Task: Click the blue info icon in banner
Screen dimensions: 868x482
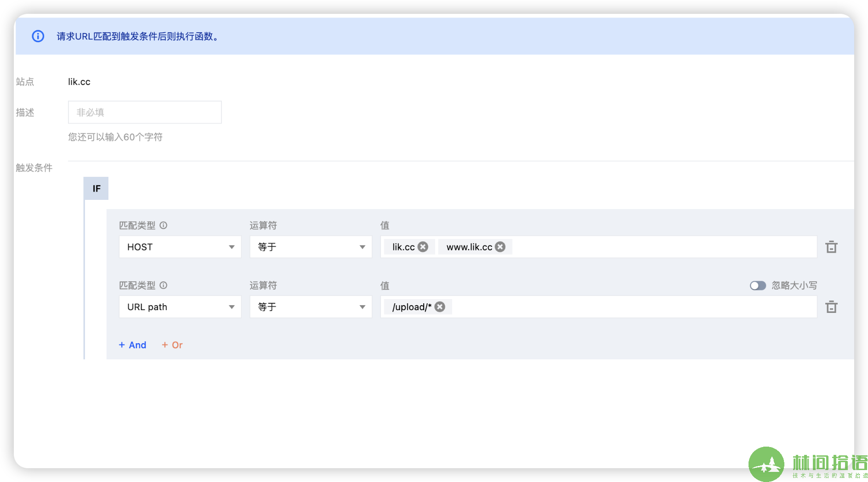Action: pos(38,36)
